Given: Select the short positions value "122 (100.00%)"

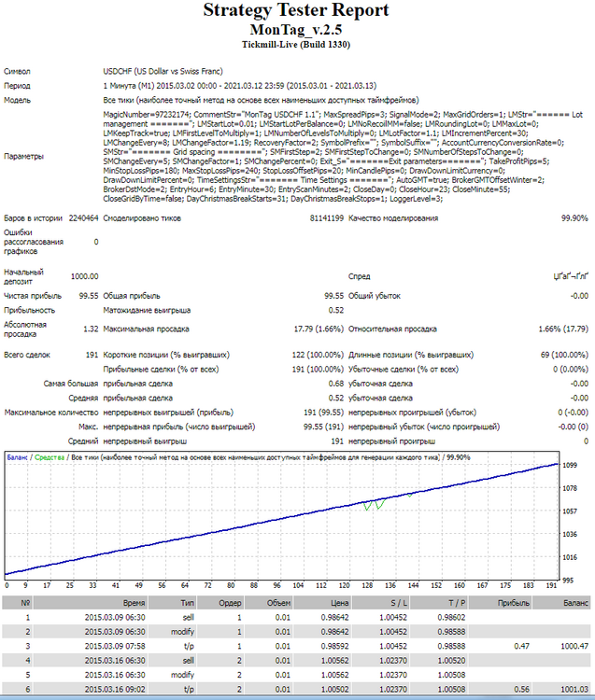Looking at the screenshot, I should coord(318,355).
